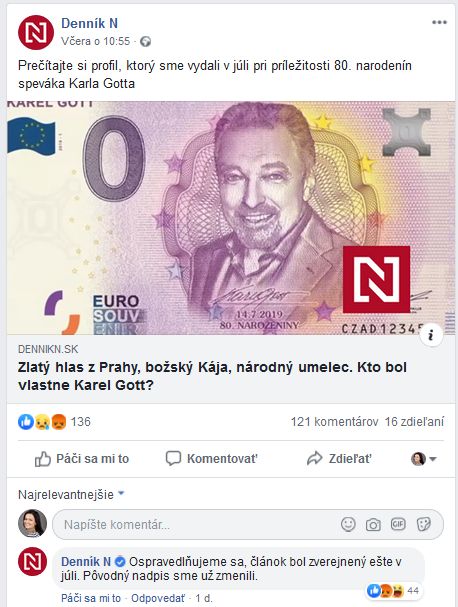
Task: Add a GIF to the comment
Action: [398, 524]
